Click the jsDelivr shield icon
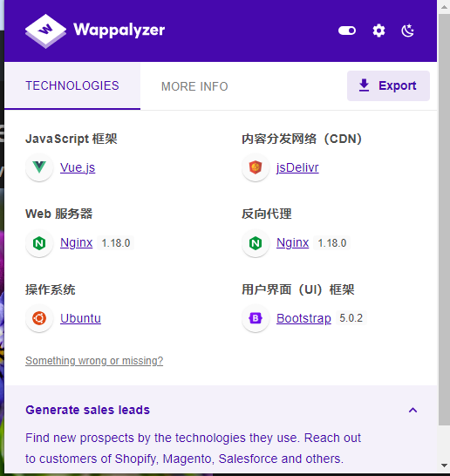This screenshot has width=450, height=476. point(256,167)
